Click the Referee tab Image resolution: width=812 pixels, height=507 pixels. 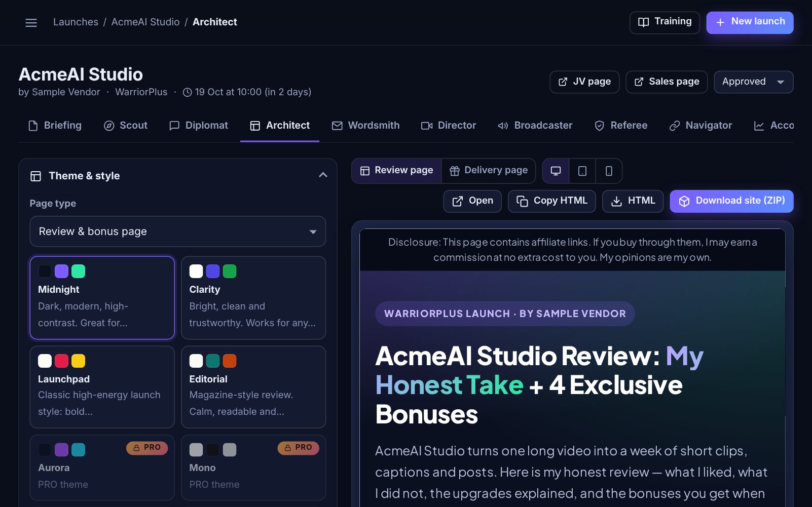point(621,126)
